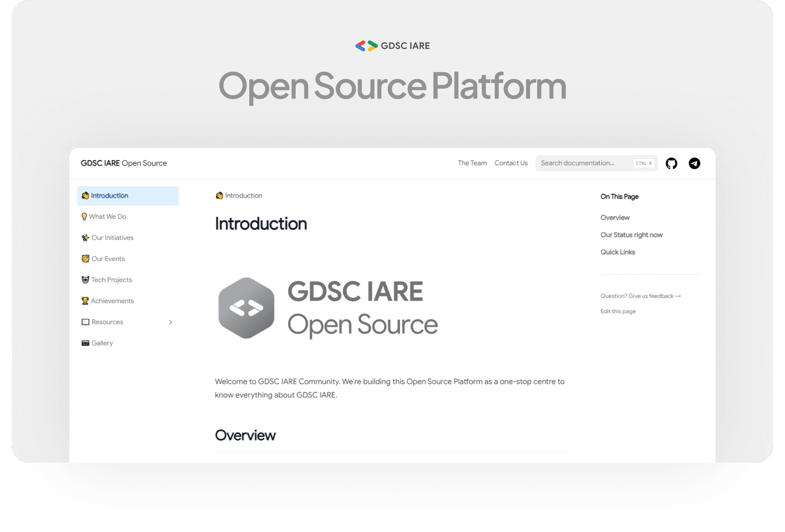Click the nerd face icon beside Tech Projects
The width and height of the screenshot is (785, 532).
click(85, 280)
